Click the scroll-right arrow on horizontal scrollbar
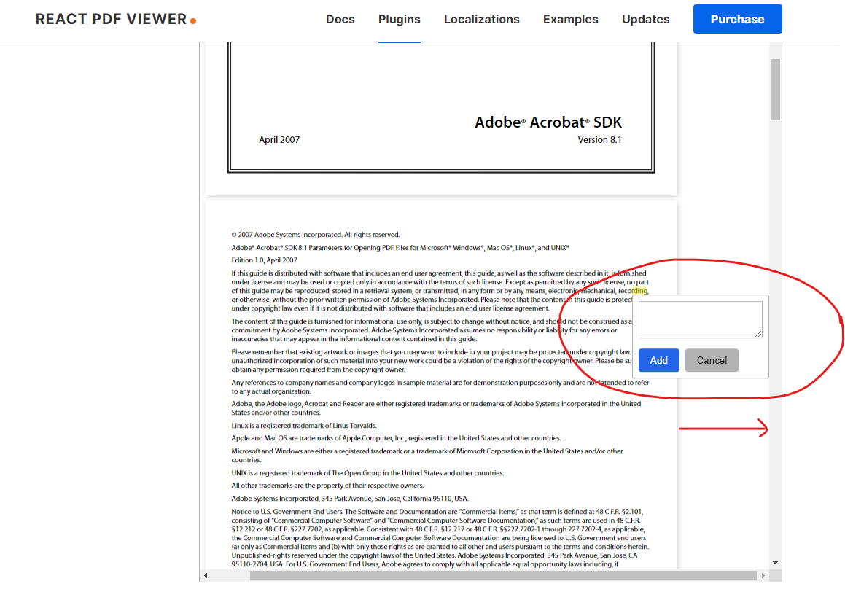The height and width of the screenshot is (616, 845). click(763, 575)
